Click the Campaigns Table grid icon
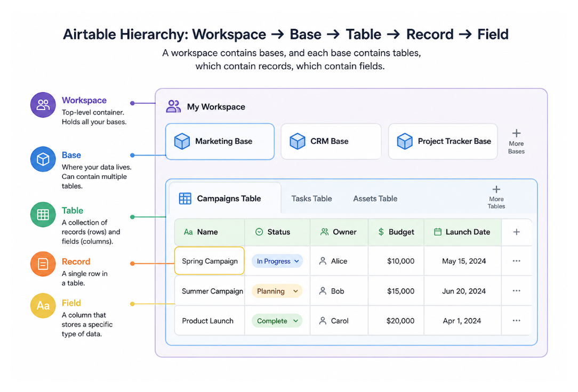This screenshot has width=578, height=392. pyautogui.click(x=185, y=198)
